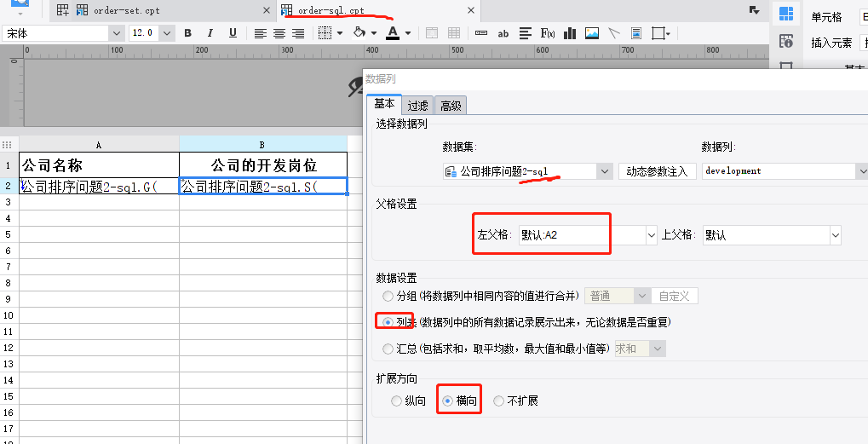This screenshot has width=868, height=444.
Task: Click the merge cells toolbar icon
Action: [432, 33]
